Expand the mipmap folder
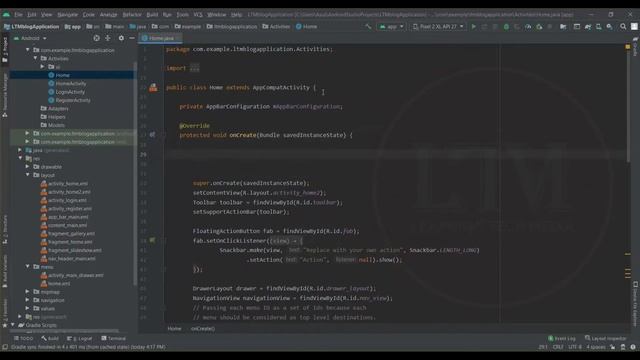 pos(28,292)
